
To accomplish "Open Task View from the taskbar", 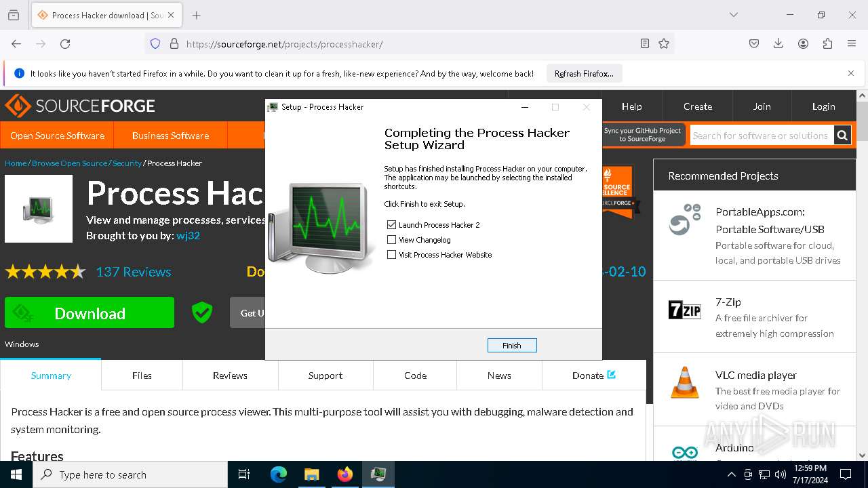I will [x=244, y=474].
